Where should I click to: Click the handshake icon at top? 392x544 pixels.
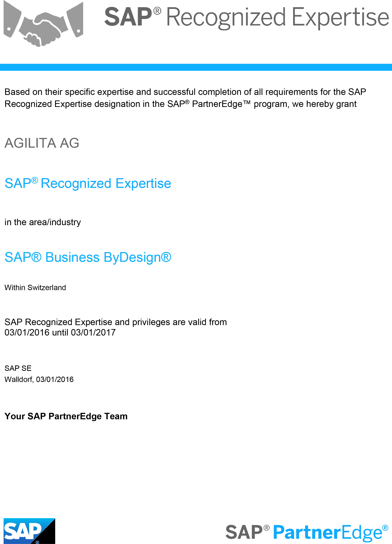tap(43, 24)
